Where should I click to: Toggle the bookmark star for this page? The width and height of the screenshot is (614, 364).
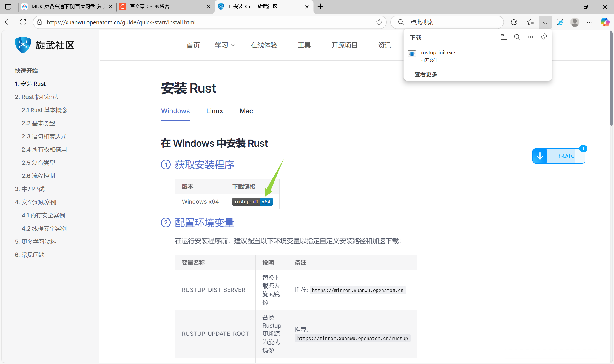tap(379, 22)
